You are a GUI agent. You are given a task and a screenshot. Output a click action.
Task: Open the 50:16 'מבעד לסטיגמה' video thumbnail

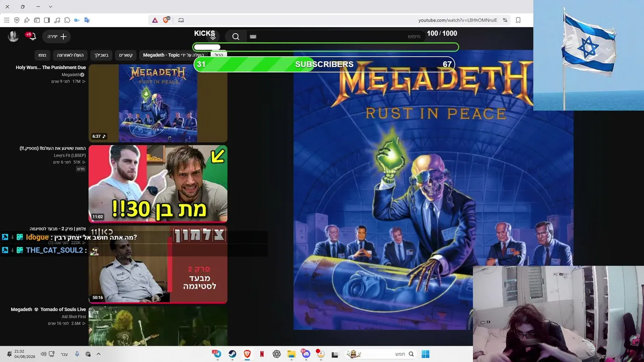point(158,264)
